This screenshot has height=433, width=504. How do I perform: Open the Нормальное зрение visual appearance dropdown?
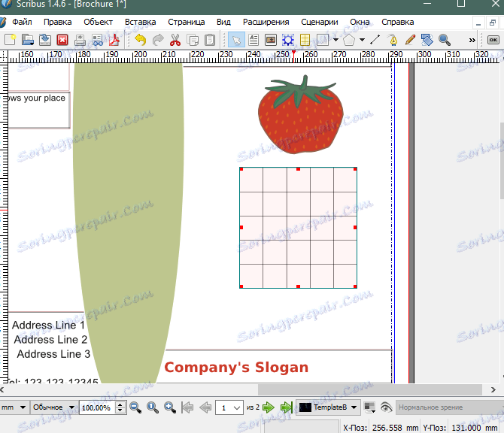pos(450,407)
